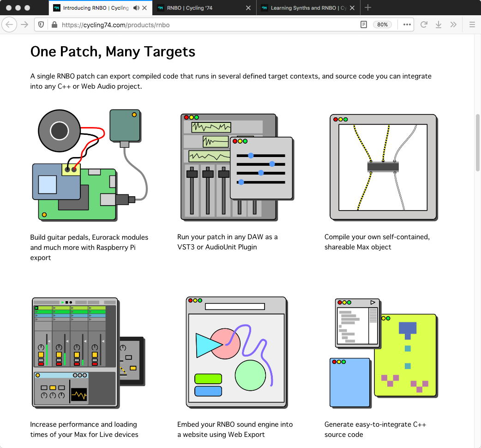Viewport: 481px width, 448px height.
Task: Open page actions three-dot menu
Action: click(x=407, y=24)
